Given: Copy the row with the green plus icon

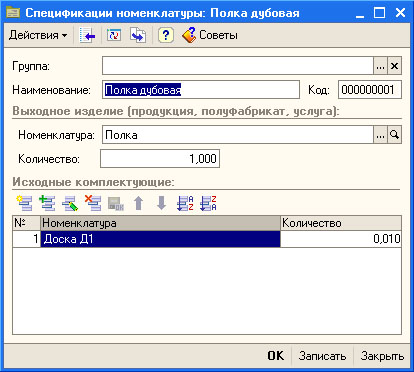Looking at the screenshot, I should pyautogui.click(x=47, y=203).
